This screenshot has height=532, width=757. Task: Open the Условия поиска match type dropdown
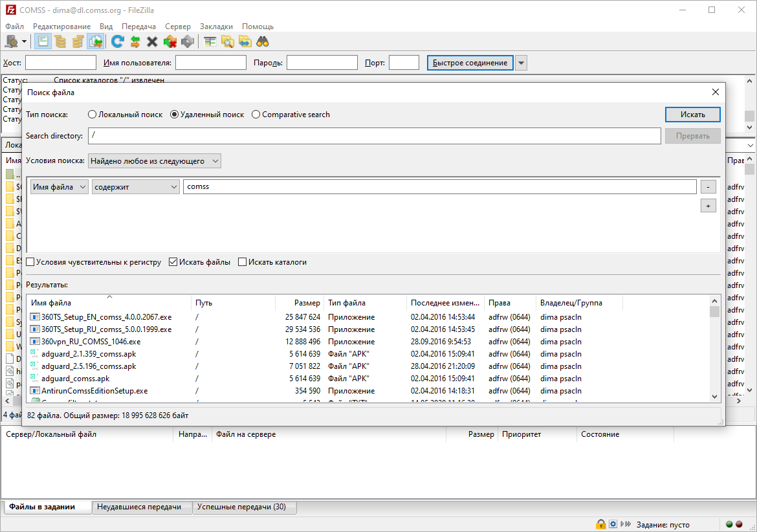pos(155,161)
